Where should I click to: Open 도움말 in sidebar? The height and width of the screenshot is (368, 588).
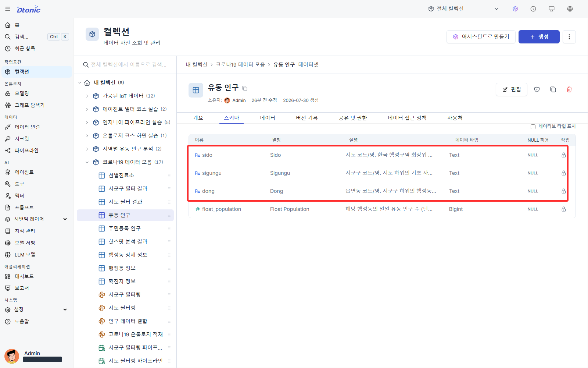coord(37,322)
